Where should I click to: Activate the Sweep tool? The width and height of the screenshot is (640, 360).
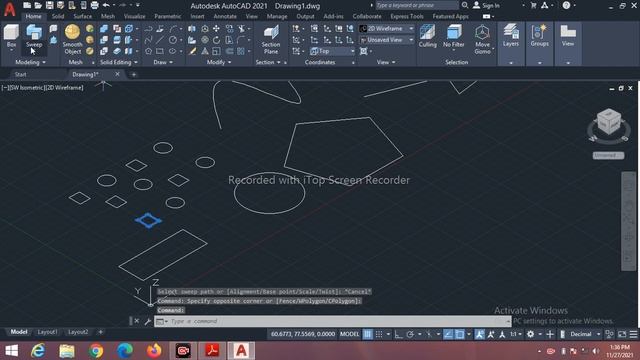34,37
